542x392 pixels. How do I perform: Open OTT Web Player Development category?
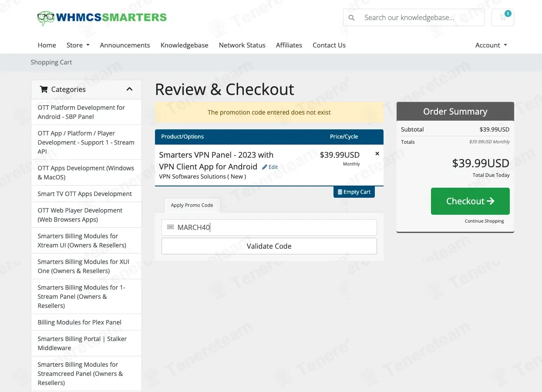coord(86,215)
